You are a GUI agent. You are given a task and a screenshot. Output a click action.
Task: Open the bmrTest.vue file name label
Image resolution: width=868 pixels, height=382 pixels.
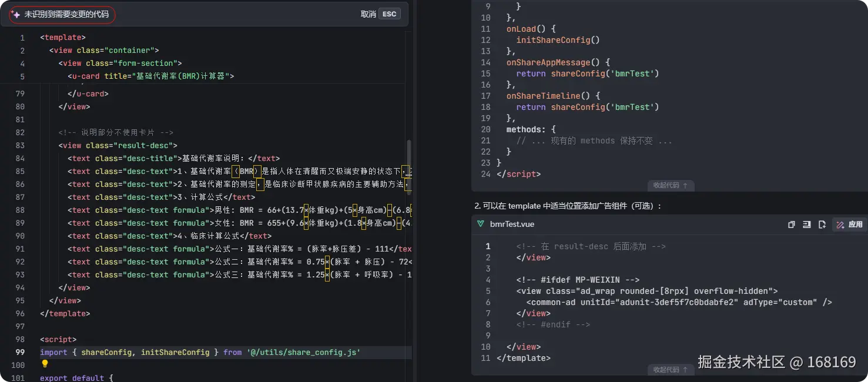click(512, 224)
